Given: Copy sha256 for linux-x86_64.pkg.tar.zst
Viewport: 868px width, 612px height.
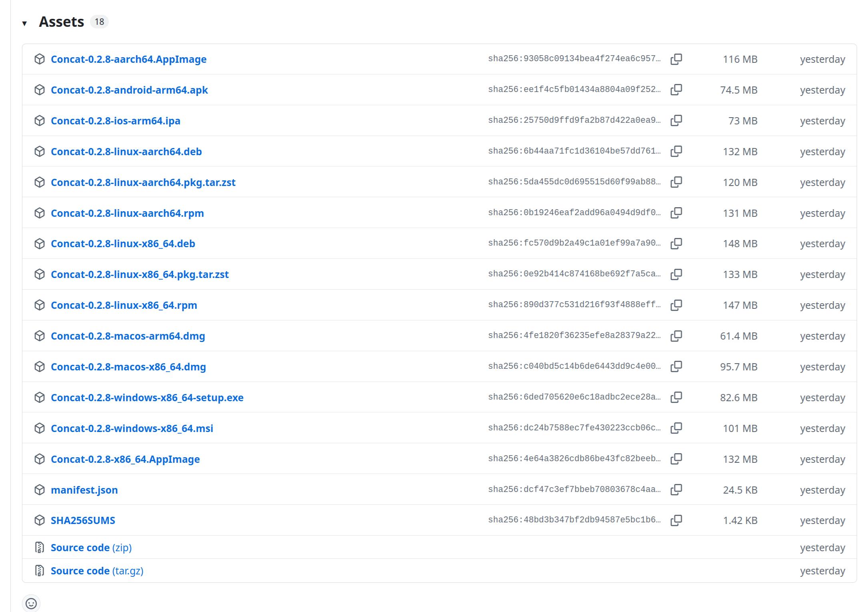Looking at the screenshot, I should (676, 274).
